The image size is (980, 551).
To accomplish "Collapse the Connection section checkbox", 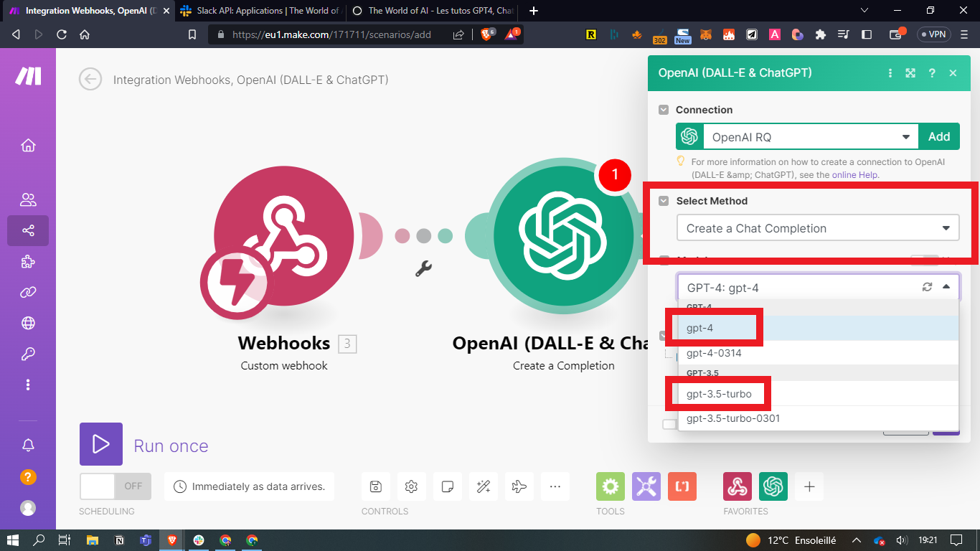I will tap(664, 110).
